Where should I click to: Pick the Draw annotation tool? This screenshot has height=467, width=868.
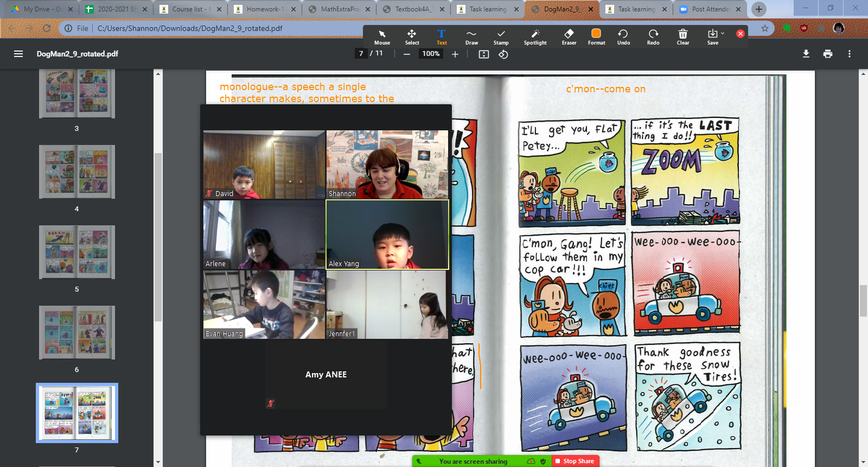471,37
